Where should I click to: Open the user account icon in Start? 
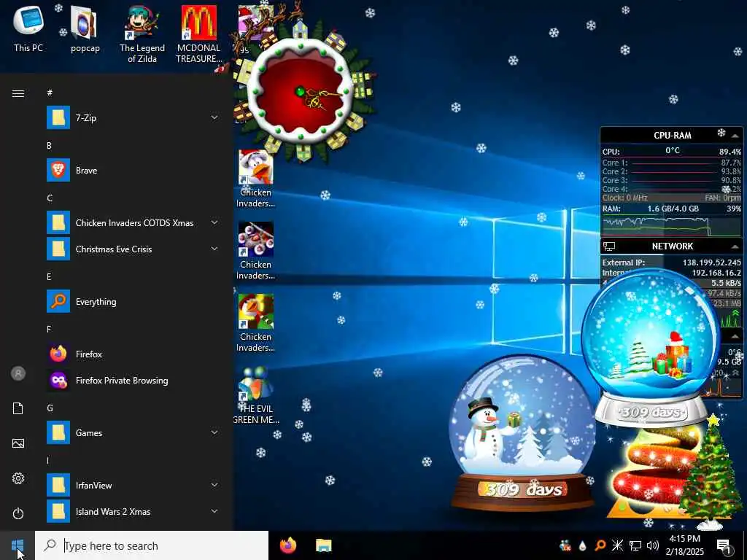pos(18,373)
